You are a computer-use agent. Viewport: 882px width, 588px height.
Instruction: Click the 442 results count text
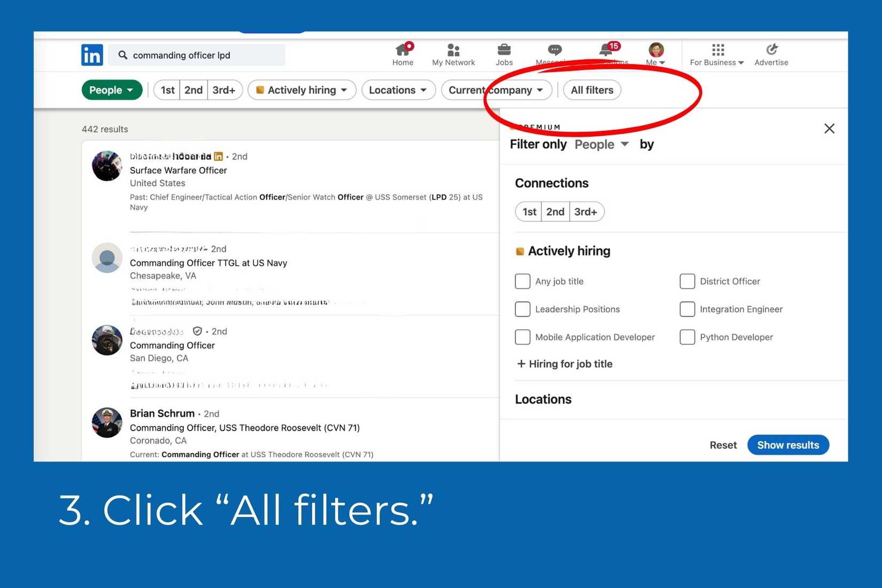(105, 129)
